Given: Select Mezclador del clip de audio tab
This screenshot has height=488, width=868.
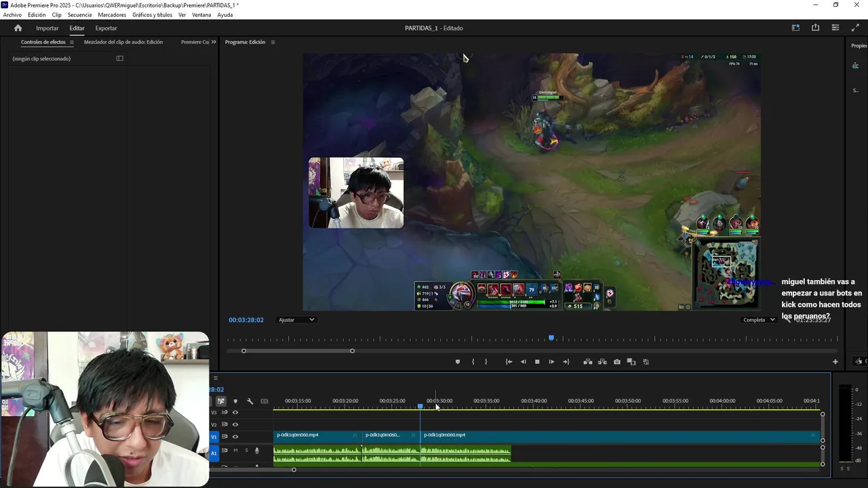Looking at the screenshot, I should click(123, 42).
